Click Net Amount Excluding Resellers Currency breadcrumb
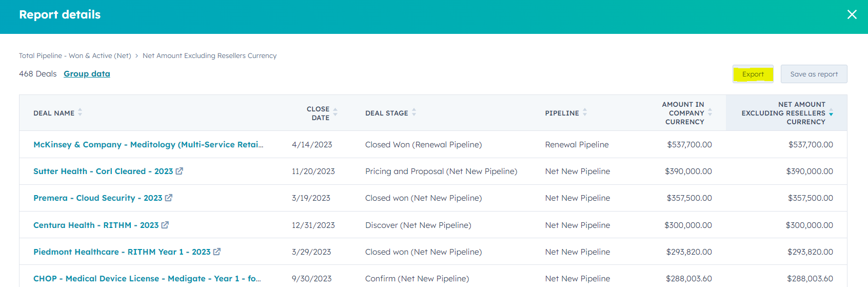This screenshot has width=868, height=287. point(209,55)
